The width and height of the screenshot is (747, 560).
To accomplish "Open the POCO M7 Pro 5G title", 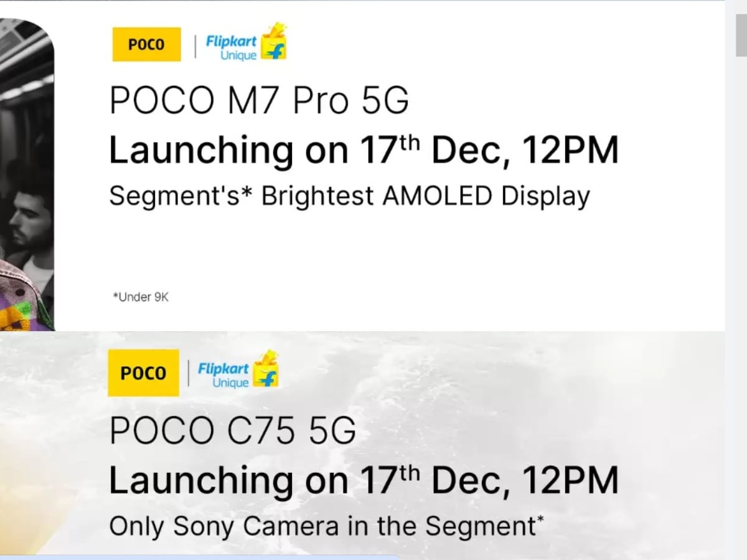I will point(259,100).
